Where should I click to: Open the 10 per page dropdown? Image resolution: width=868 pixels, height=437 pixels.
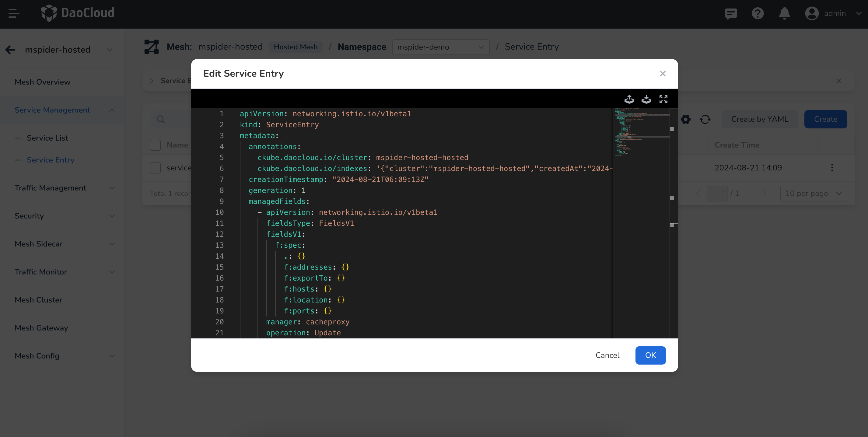pyautogui.click(x=813, y=194)
